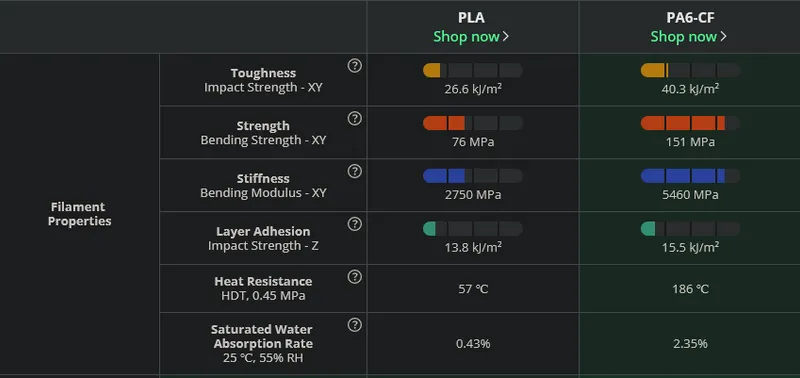Image resolution: width=800 pixels, height=378 pixels.
Task: Select the PA6-CF column header
Action: click(x=690, y=18)
